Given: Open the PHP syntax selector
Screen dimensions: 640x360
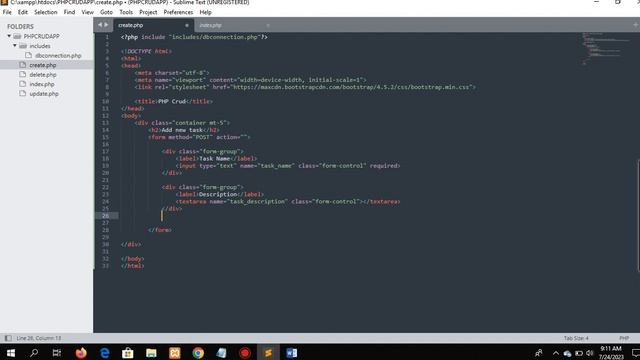Looking at the screenshot, I should (624, 338).
